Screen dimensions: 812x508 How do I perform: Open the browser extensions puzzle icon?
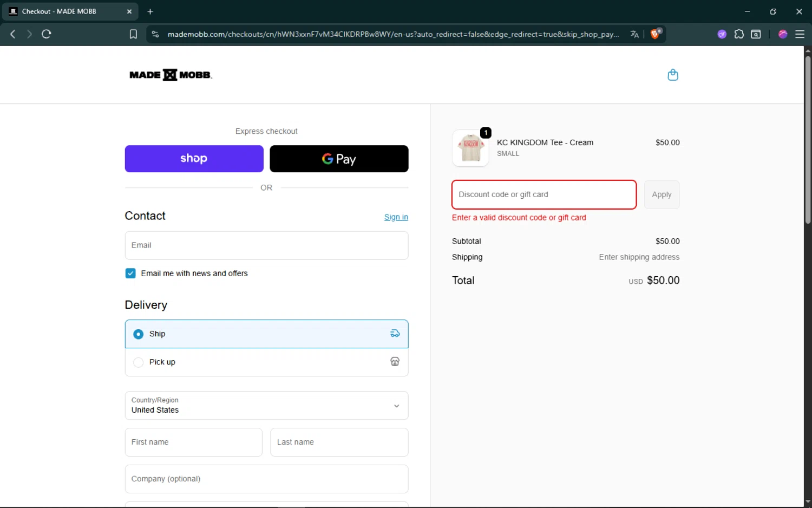pyautogui.click(x=739, y=34)
